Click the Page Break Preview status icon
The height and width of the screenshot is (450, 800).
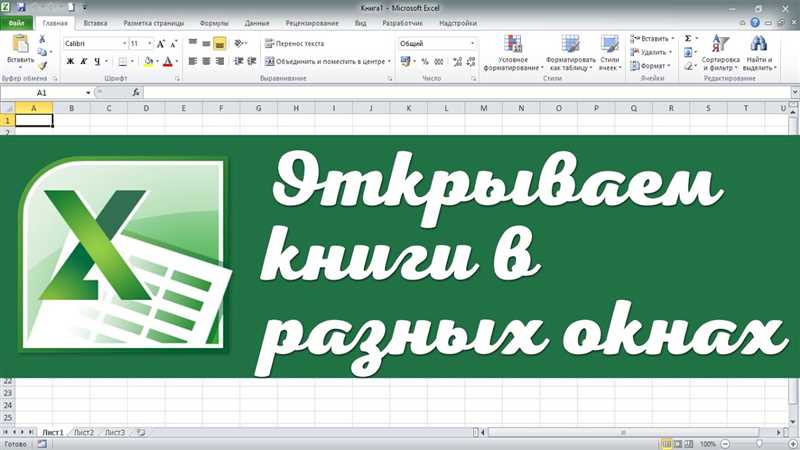coord(689,444)
